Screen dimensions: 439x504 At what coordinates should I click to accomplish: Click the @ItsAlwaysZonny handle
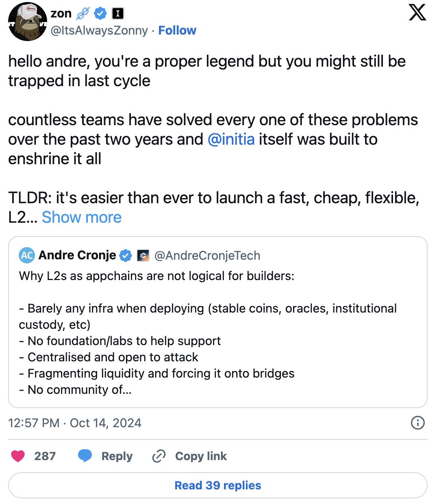pos(99,30)
